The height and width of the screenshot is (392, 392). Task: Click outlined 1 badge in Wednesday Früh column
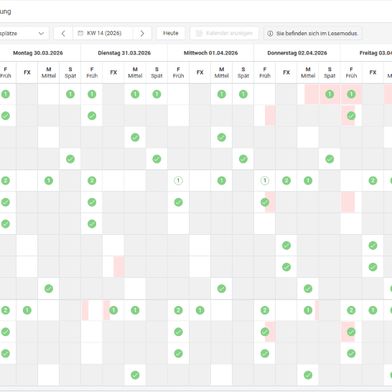click(x=178, y=181)
